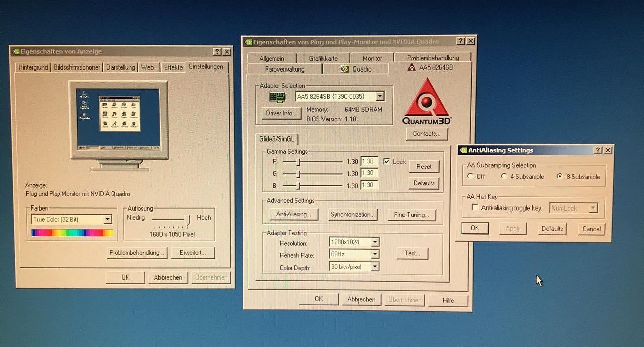Click the Driver Info button
644x347 pixels.
coord(281,113)
